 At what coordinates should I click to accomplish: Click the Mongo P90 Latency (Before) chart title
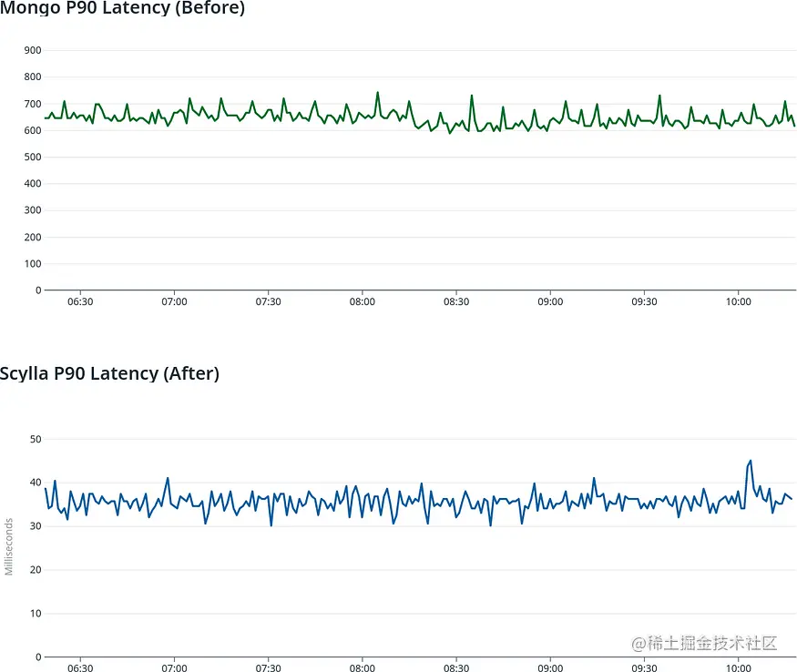click(x=122, y=7)
